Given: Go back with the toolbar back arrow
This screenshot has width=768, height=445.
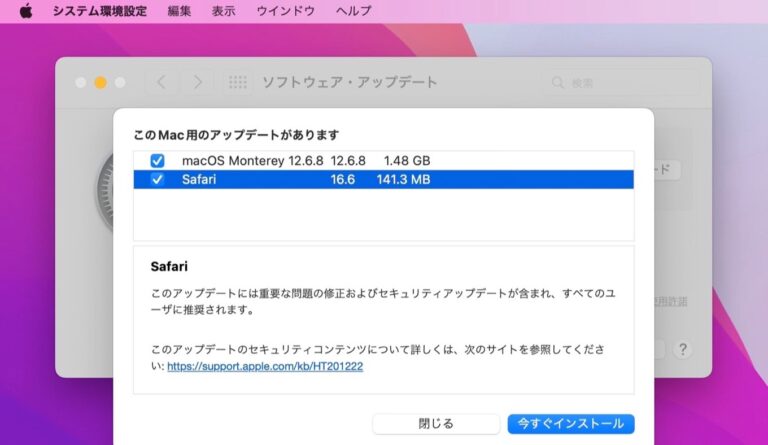Looking at the screenshot, I should tap(162, 82).
